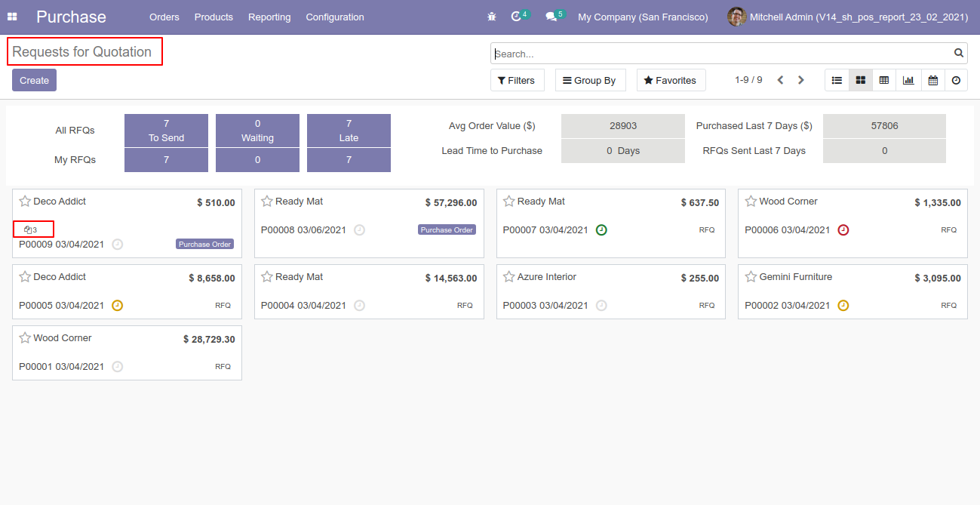Viewport: 980px width, 505px height.
Task: Open the Orders menu
Action: [x=164, y=17]
